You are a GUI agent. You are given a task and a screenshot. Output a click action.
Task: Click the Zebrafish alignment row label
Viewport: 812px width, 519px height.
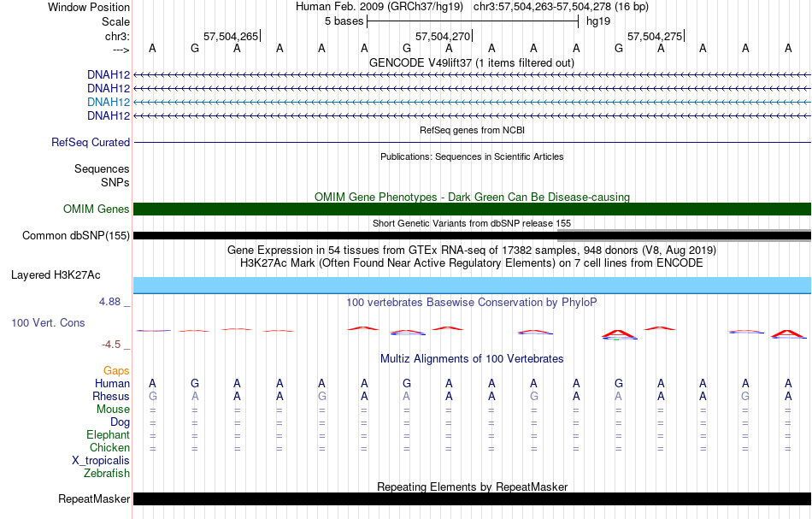coord(107,473)
